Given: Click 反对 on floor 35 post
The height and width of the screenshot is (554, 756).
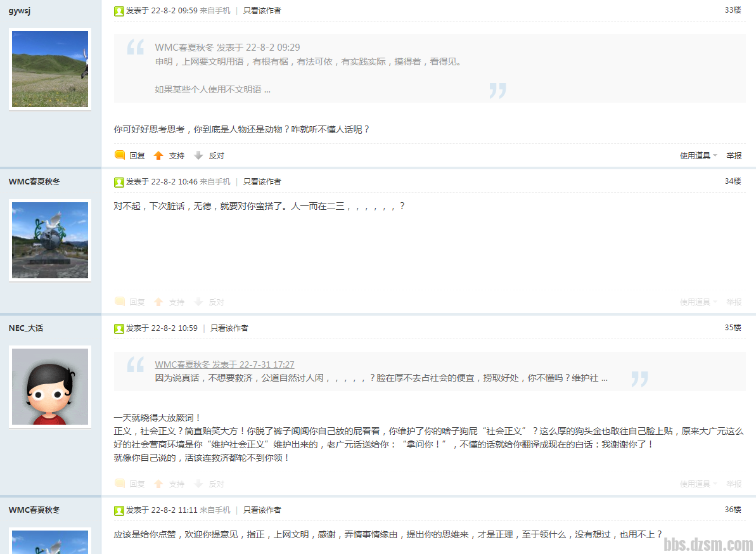Looking at the screenshot, I should click(216, 484).
